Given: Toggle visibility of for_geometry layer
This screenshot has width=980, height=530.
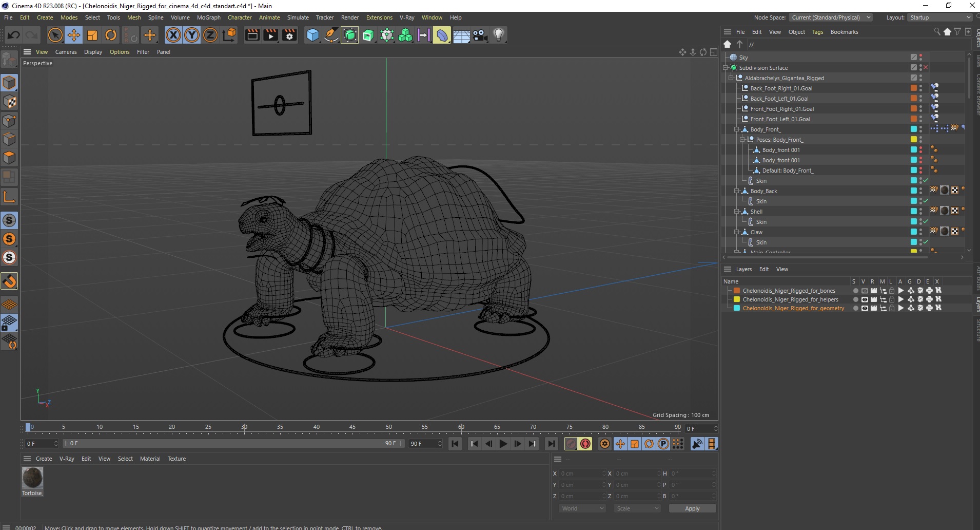Looking at the screenshot, I should coord(865,308).
